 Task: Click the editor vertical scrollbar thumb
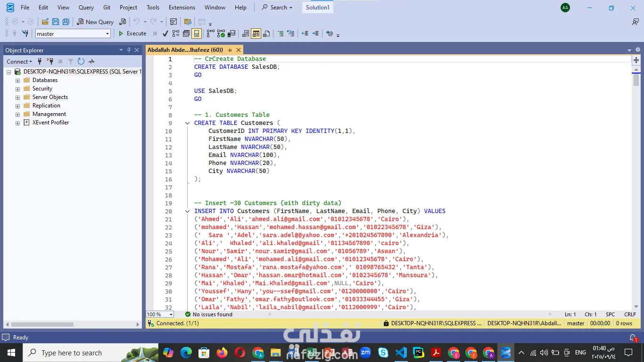pos(636,80)
